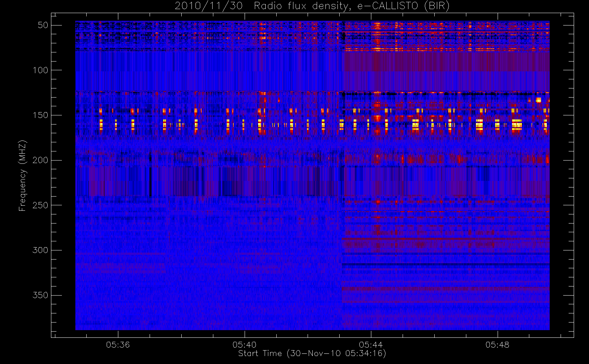Image resolution: width=589 pixels, height=364 pixels.
Task: Click the plot title 'Radio flux density, e-CALLISTO (BIR)'
Action: coord(352,6)
